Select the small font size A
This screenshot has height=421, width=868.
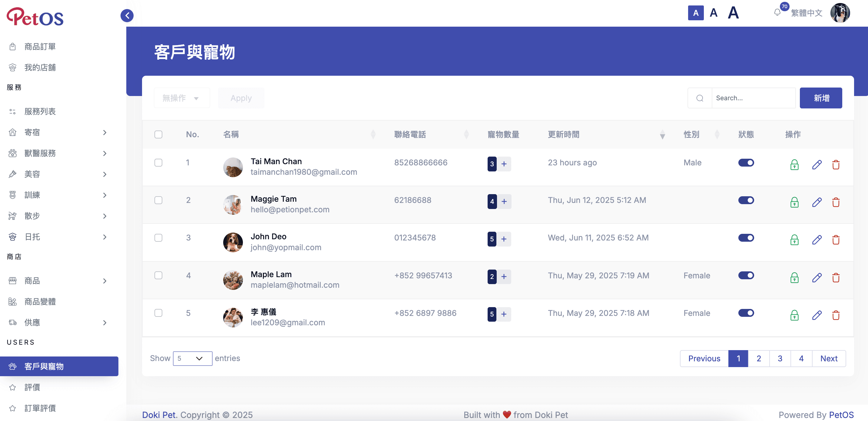pos(695,13)
